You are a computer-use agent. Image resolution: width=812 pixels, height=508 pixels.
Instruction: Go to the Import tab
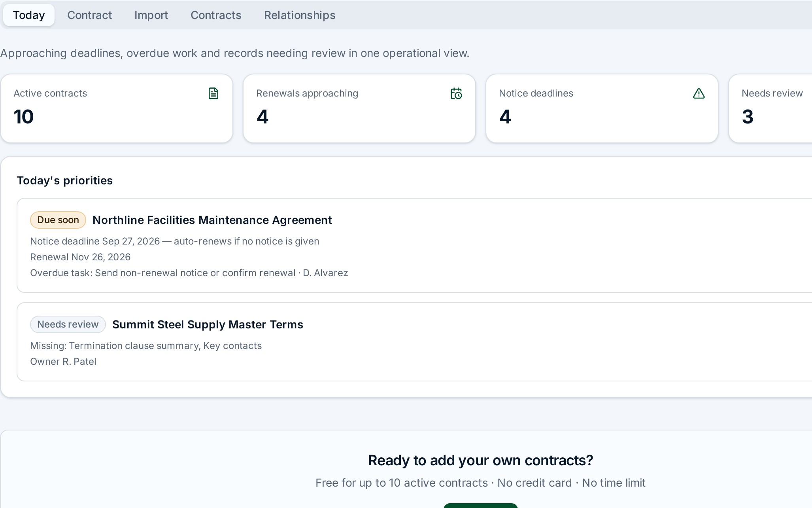coord(151,15)
